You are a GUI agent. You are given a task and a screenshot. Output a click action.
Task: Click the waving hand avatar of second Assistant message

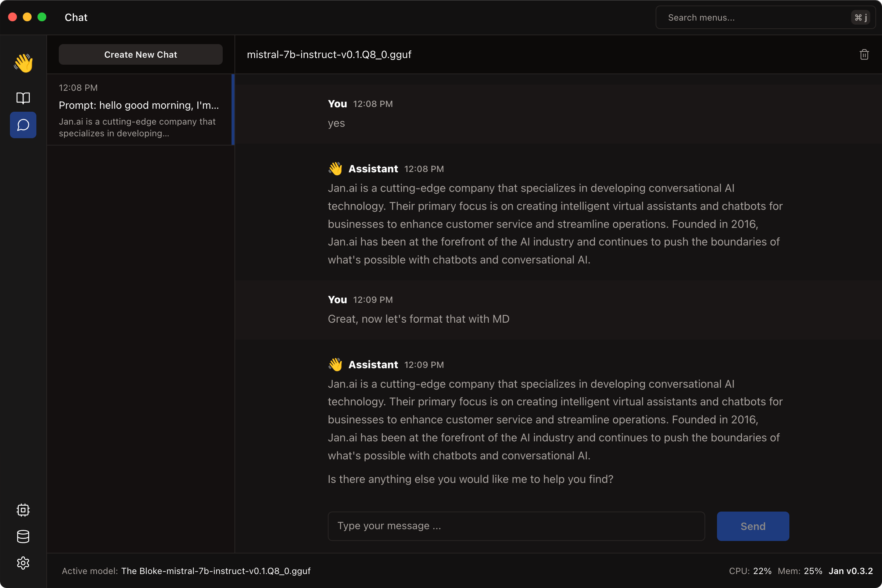click(x=335, y=365)
